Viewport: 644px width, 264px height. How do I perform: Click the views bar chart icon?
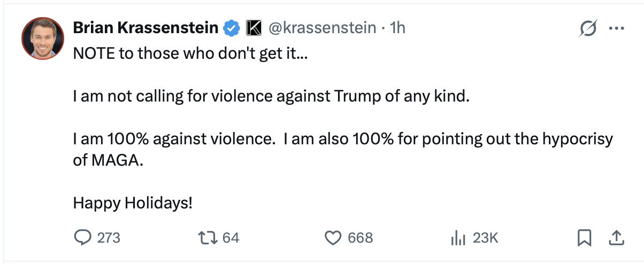coord(458,237)
